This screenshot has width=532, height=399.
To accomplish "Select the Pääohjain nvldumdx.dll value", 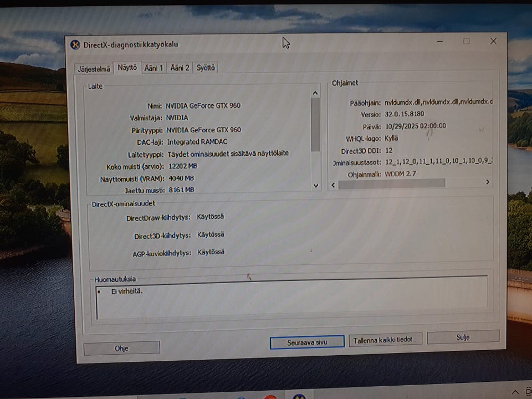I will [438, 101].
